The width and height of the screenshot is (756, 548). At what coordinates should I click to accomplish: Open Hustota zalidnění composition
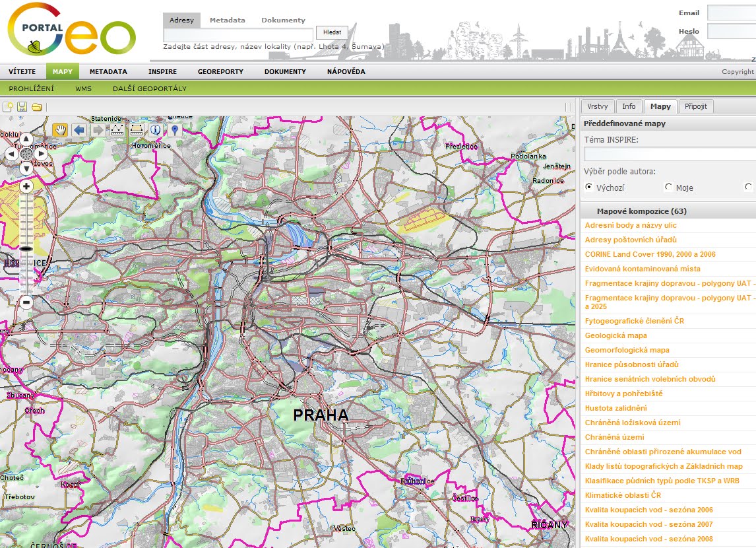point(615,407)
